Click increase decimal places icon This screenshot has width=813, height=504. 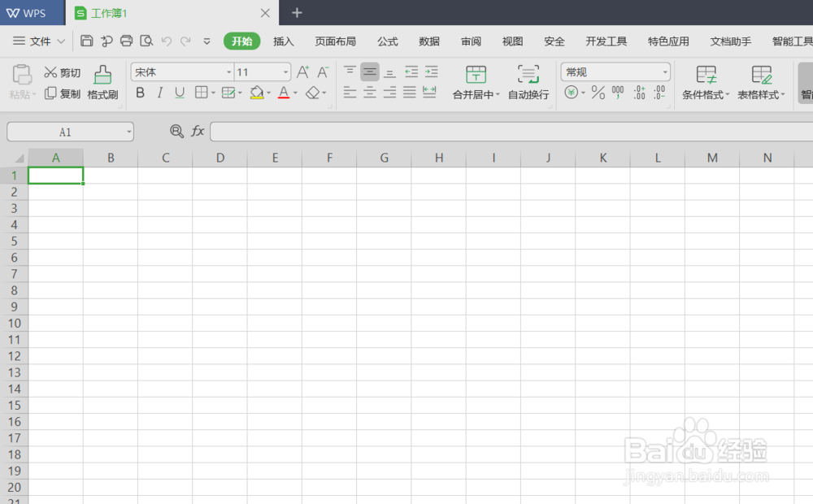[639, 93]
